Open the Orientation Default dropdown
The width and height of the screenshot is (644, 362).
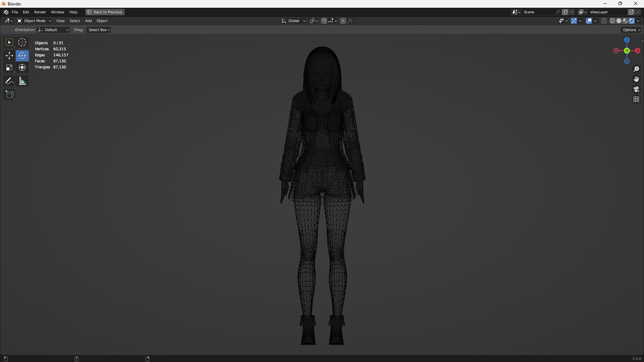tap(53, 30)
